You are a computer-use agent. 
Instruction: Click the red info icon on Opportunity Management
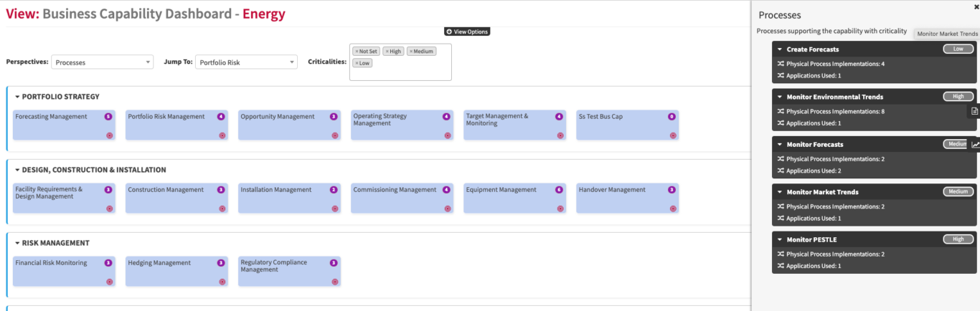pyautogui.click(x=335, y=135)
